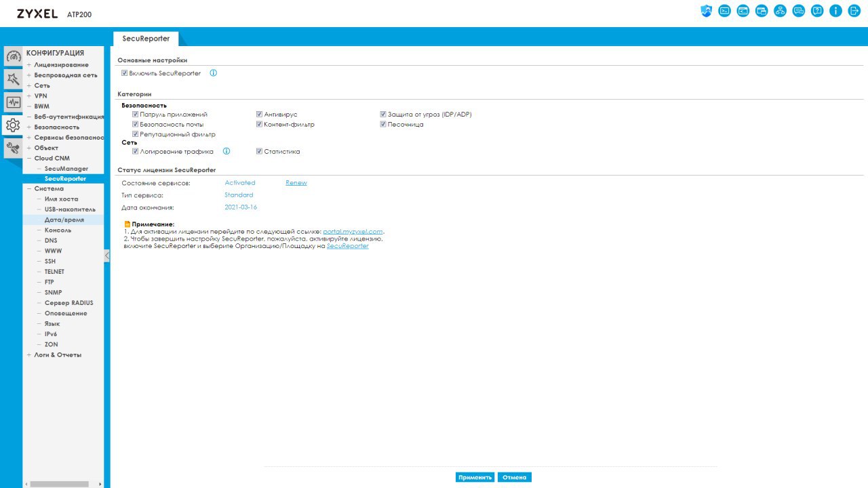Toggle the Защита от угроз (IDP/ADP) checkbox
This screenshot has height=488, width=868.
coord(383,115)
